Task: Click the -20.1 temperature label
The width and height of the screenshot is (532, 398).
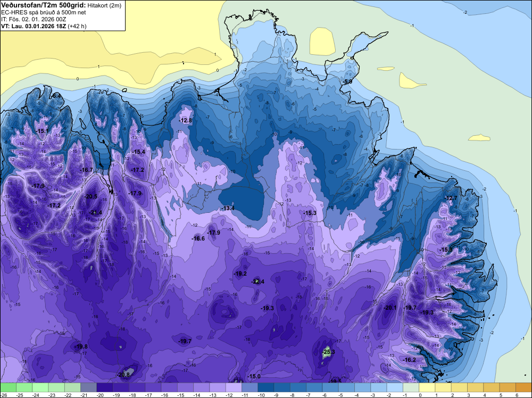Action: point(390,308)
